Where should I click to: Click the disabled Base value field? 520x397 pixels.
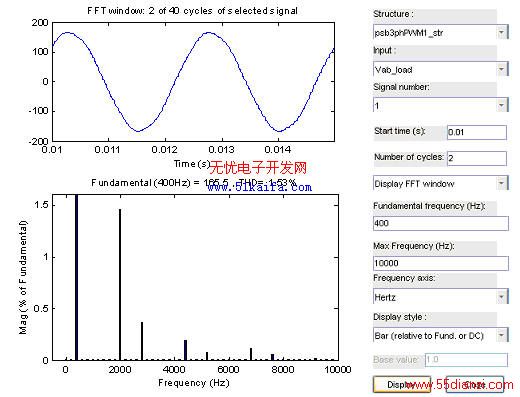pyautogui.click(x=466, y=360)
